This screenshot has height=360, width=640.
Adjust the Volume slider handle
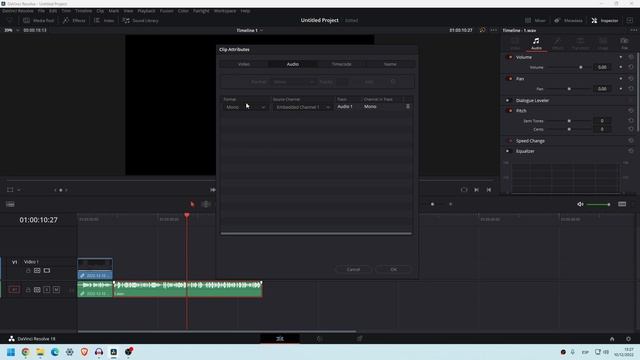(x=581, y=67)
